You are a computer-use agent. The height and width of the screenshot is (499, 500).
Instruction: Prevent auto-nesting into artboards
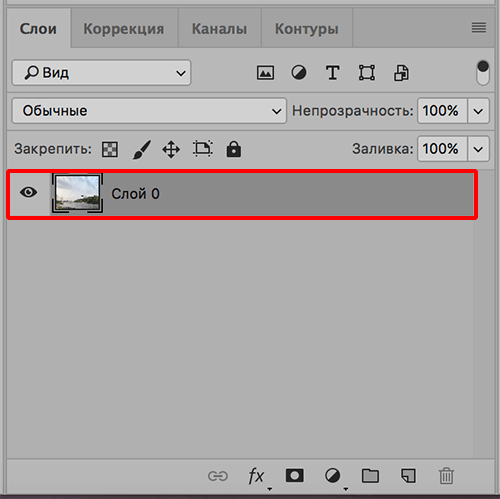tap(203, 149)
